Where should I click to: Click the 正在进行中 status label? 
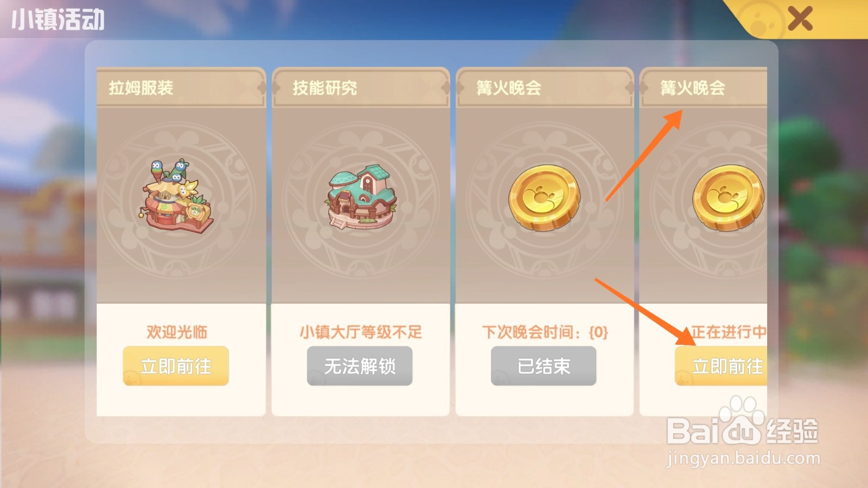coord(729,331)
